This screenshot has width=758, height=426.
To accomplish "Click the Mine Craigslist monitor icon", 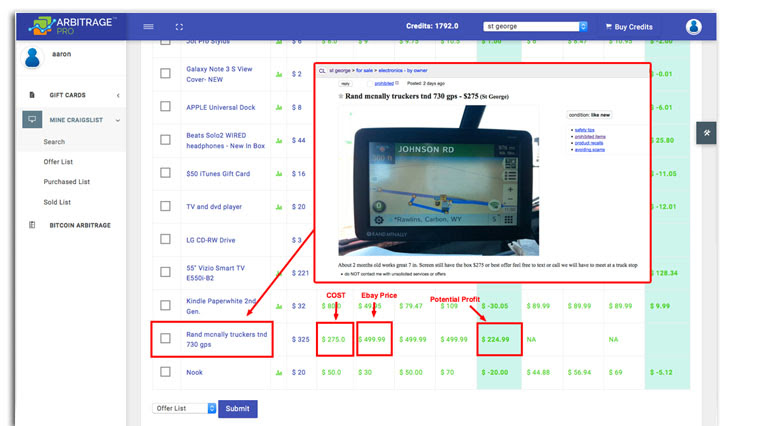I will coord(32,119).
